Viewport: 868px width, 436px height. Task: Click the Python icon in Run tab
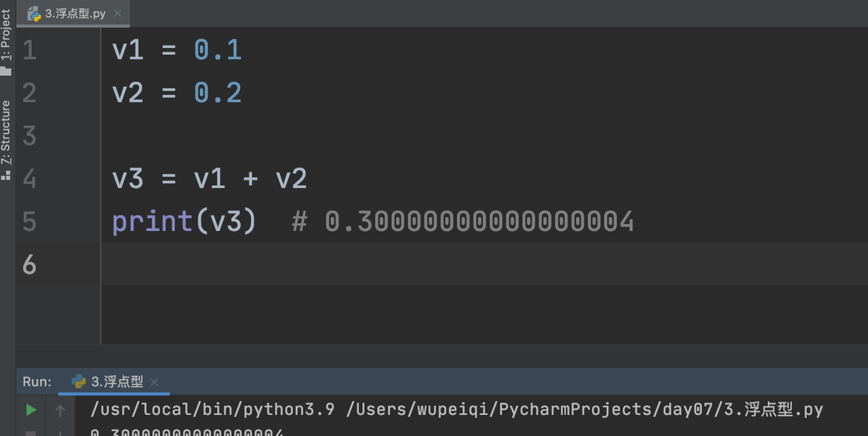tap(79, 382)
